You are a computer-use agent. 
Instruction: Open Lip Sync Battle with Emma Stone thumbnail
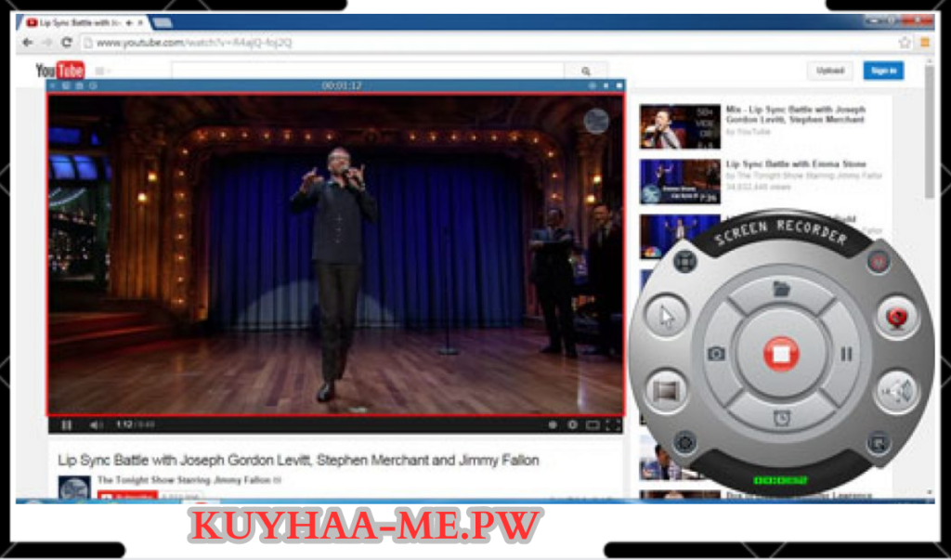point(679,181)
